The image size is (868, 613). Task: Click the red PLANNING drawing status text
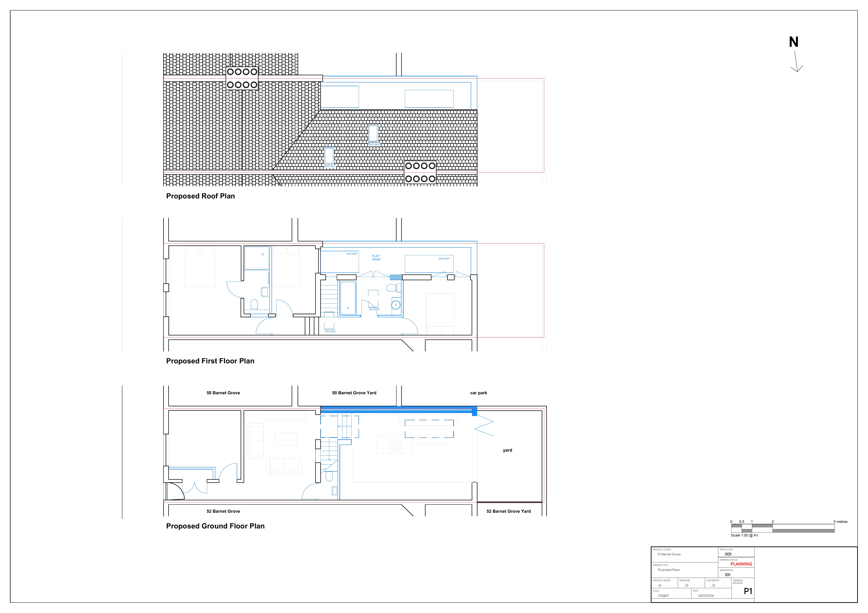[741, 565]
